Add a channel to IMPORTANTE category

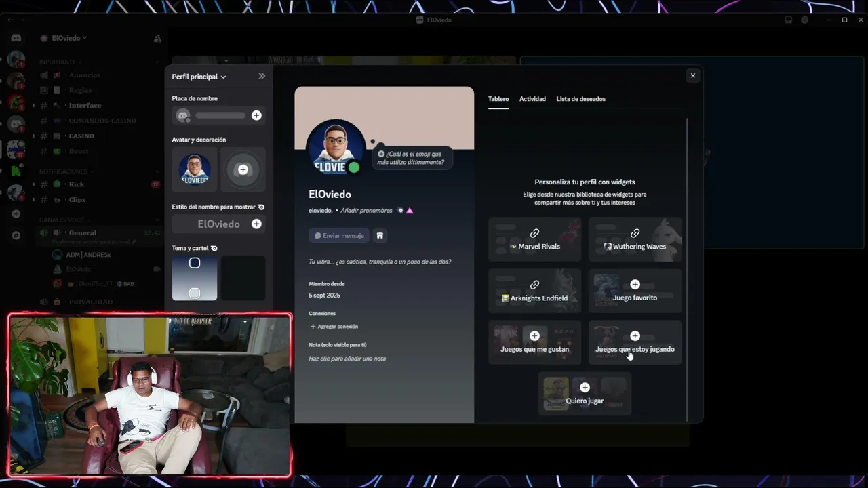157,62
